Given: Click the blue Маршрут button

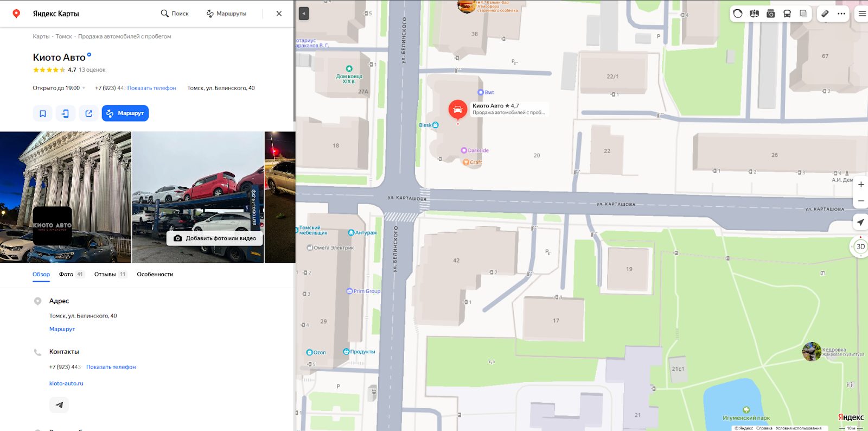Looking at the screenshot, I should coord(125,113).
